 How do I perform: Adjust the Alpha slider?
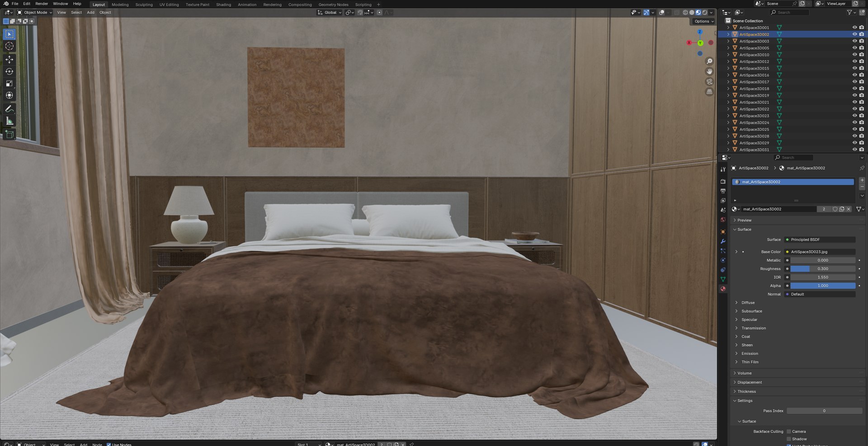tap(823, 286)
